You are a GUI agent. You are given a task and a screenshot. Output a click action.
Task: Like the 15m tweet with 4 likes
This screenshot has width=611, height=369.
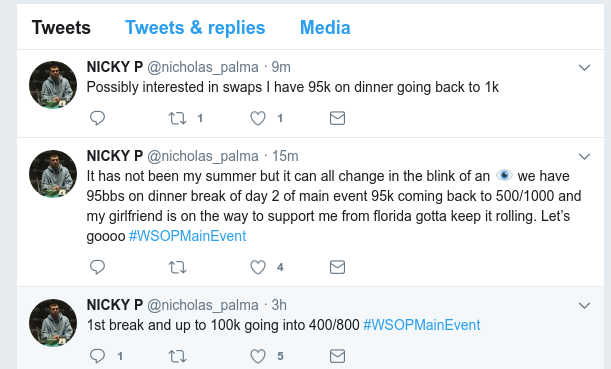click(x=258, y=267)
